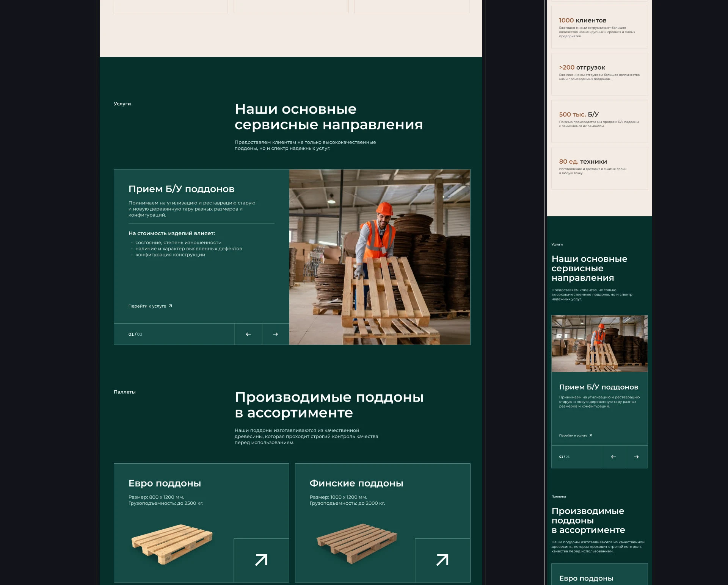Viewport: 728px width, 585px height.
Task: Click the large worker-with-pallet photo
Action: point(380,257)
